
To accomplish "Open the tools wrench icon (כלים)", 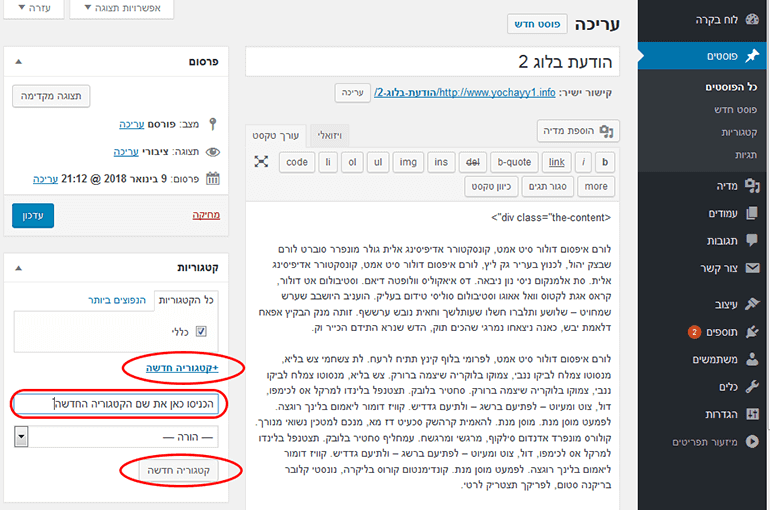I will tap(752, 387).
